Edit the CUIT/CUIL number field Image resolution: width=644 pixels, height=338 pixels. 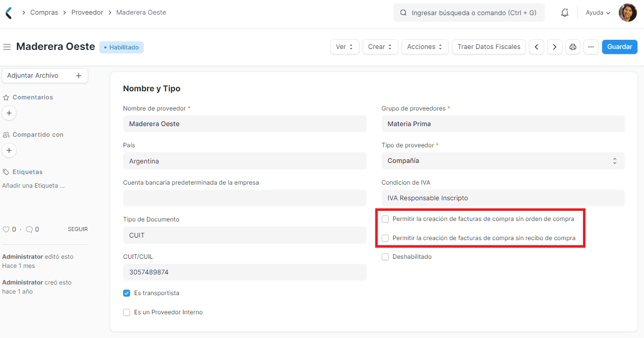[x=245, y=272]
